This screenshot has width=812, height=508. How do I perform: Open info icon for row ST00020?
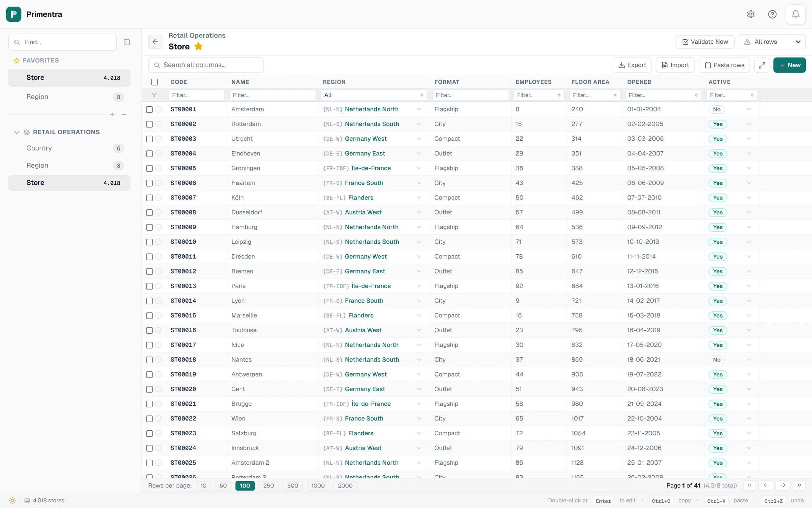click(x=158, y=389)
